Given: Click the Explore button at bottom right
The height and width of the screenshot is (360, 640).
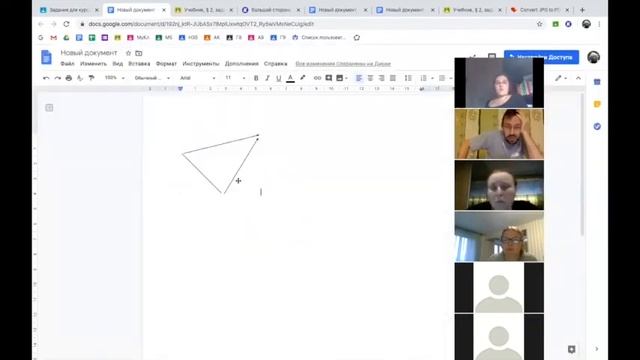Looking at the screenshot, I should [571, 349].
